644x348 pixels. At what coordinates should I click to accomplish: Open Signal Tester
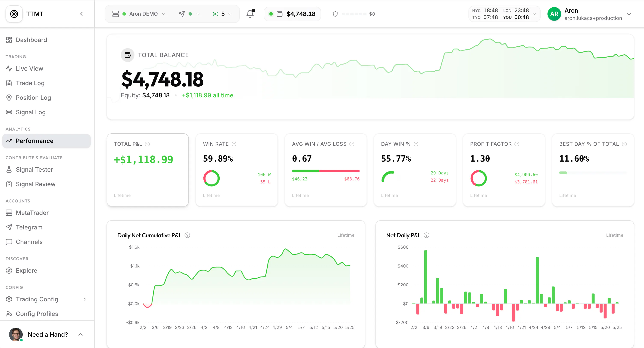(46, 170)
